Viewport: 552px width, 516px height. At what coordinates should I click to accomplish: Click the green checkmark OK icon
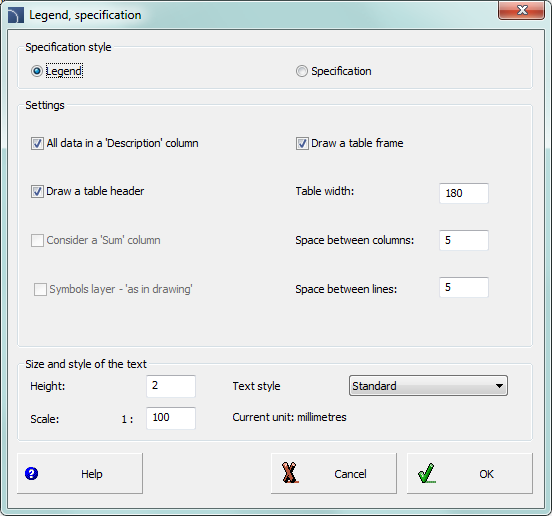coord(427,473)
